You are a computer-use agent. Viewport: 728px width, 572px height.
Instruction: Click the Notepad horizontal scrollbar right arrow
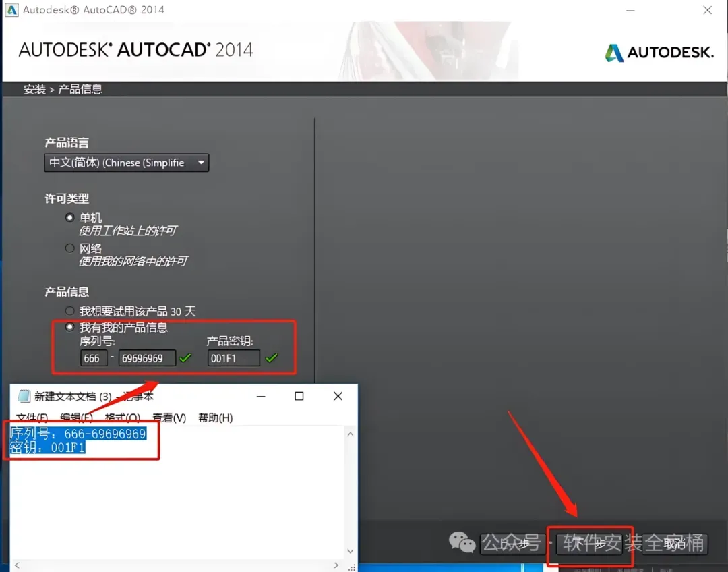coord(336,565)
